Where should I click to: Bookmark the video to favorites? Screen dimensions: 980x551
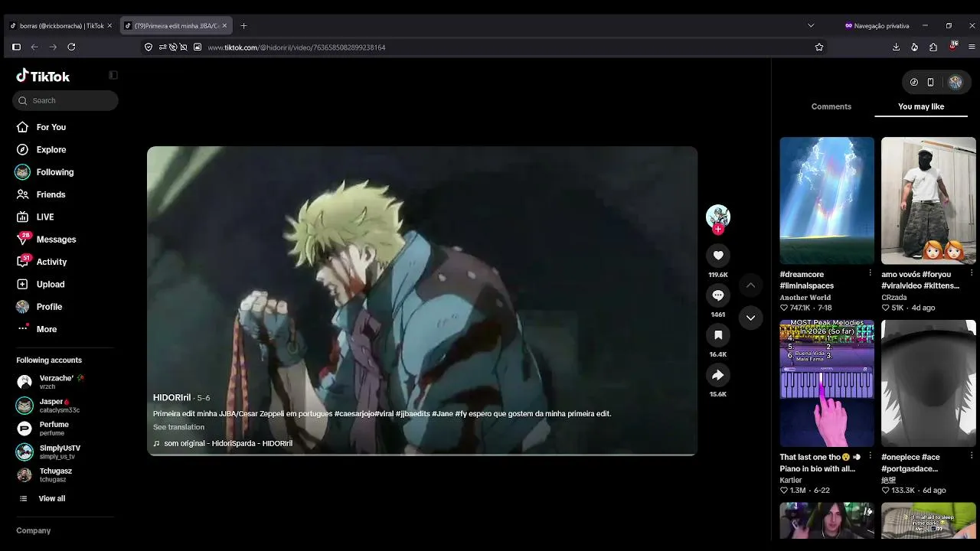pos(718,335)
